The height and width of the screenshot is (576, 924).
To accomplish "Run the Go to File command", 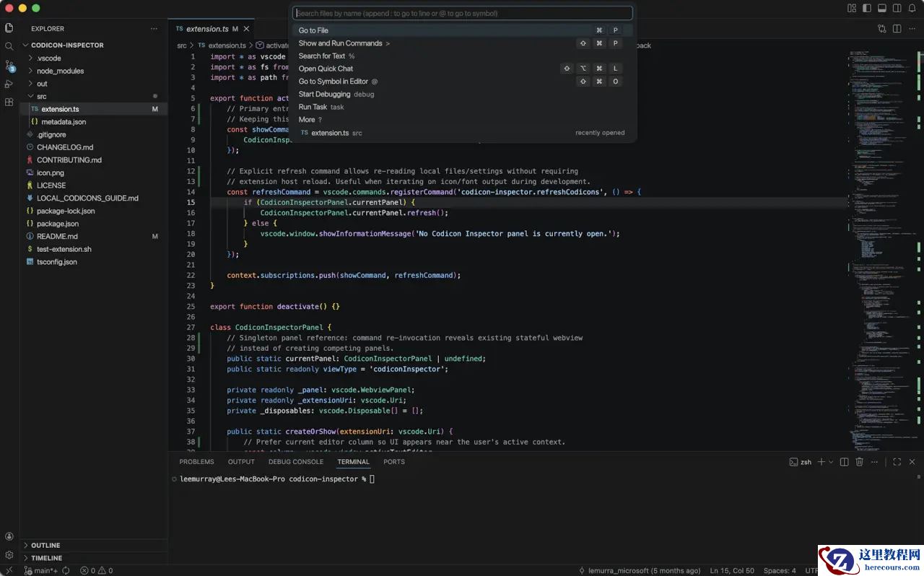I will [313, 30].
